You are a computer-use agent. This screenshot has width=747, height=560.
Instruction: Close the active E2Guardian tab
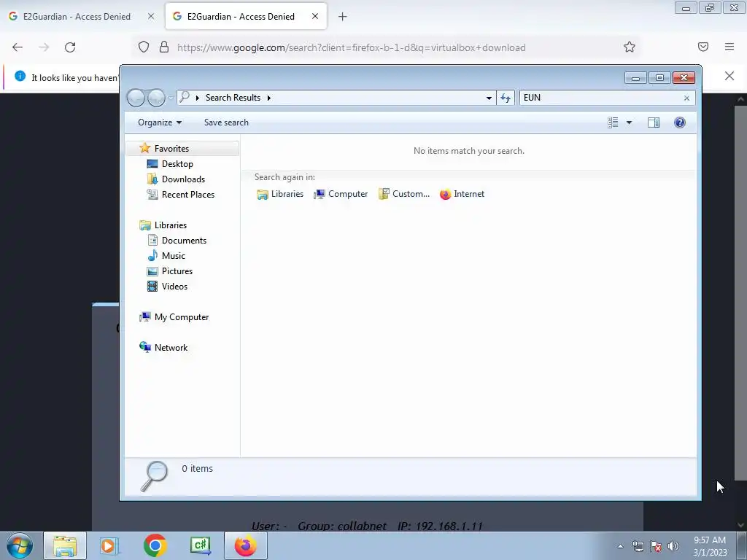[315, 16]
